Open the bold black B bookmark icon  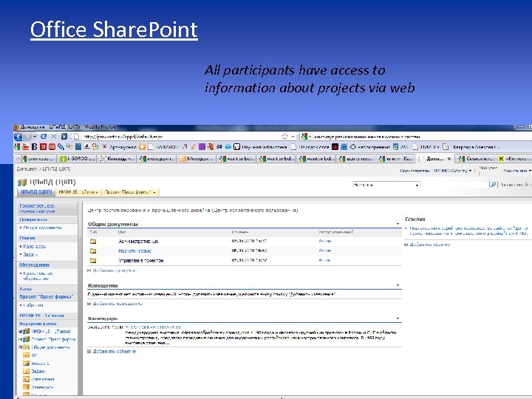click(34, 147)
